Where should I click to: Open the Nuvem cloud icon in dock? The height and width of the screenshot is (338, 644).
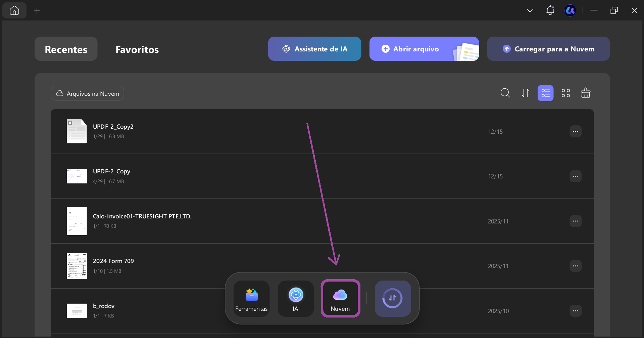340,298
